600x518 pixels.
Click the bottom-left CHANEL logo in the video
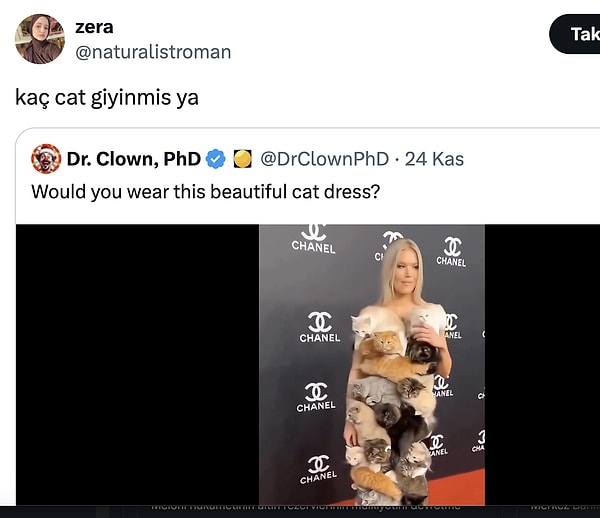(318, 469)
